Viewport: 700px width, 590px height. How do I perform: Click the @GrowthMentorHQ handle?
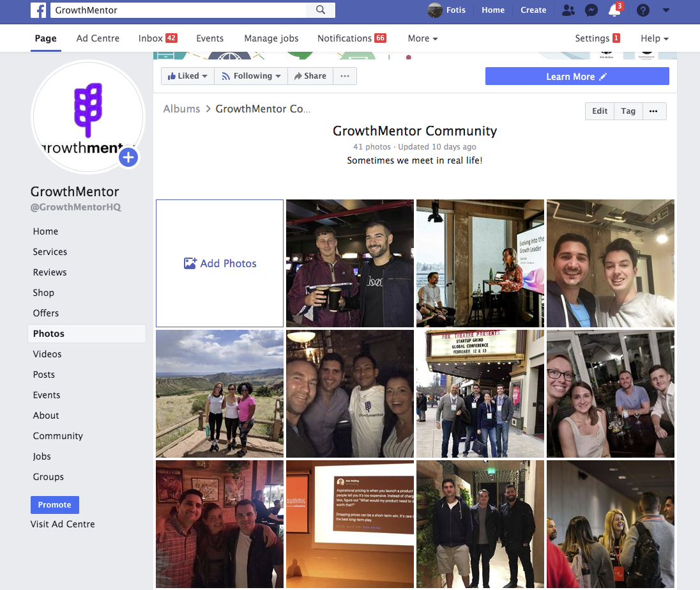click(75, 207)
